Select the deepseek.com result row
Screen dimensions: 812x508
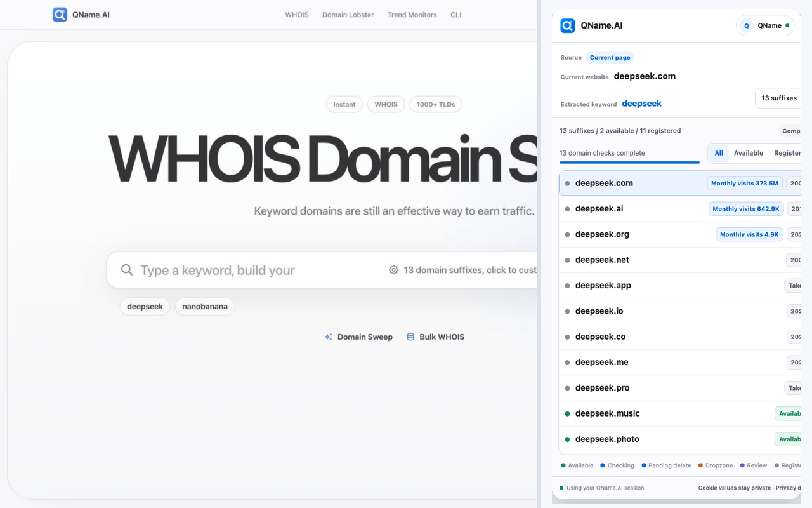[679, 183]
